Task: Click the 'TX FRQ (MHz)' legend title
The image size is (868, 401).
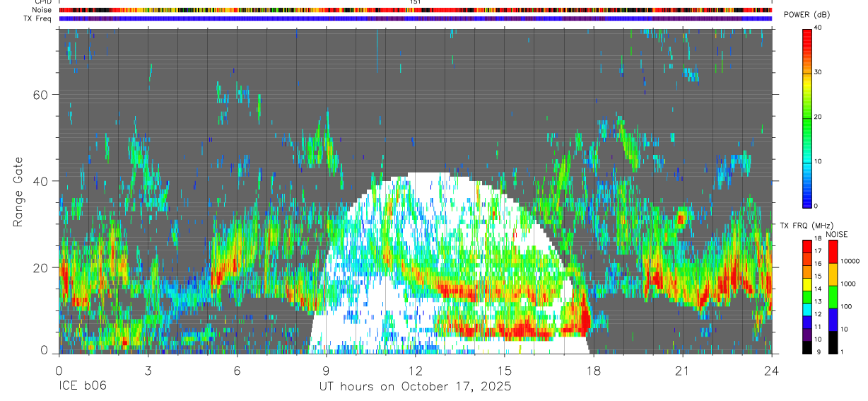Action: [x=807, y=225]
